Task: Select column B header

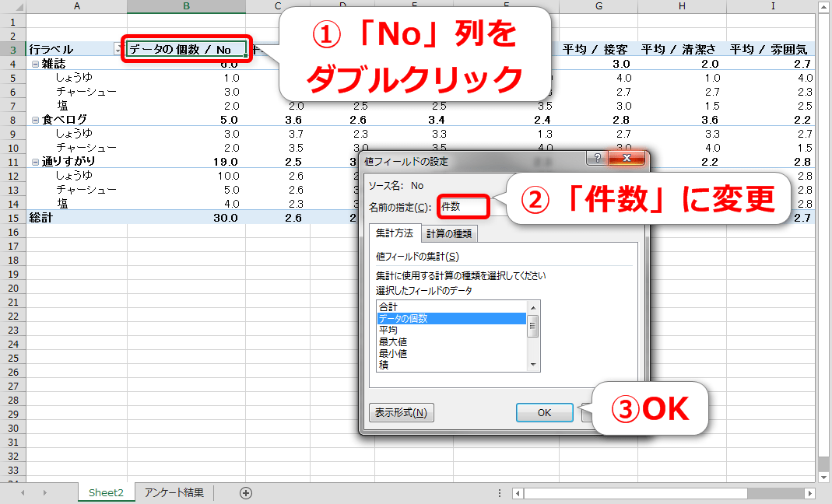Action: pos(186,6)
